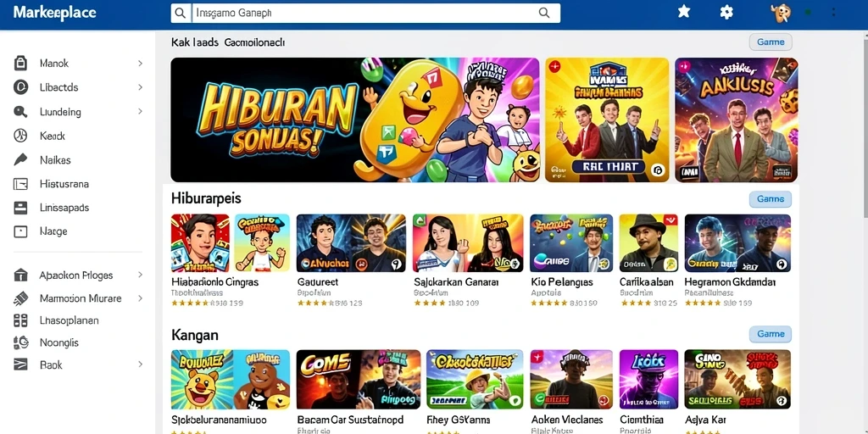Click the Naikas pen sidebar icon
The height and width of the screenshot is (434, 868).
pos(20,160)
